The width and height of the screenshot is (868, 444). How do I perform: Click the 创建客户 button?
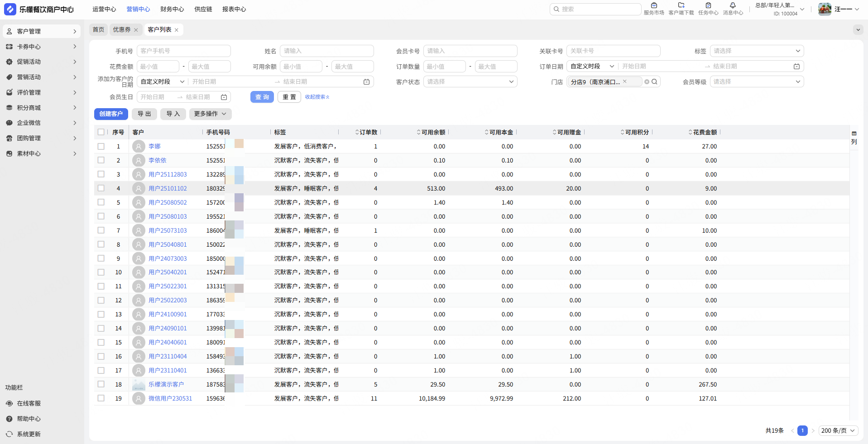(111, 114)
